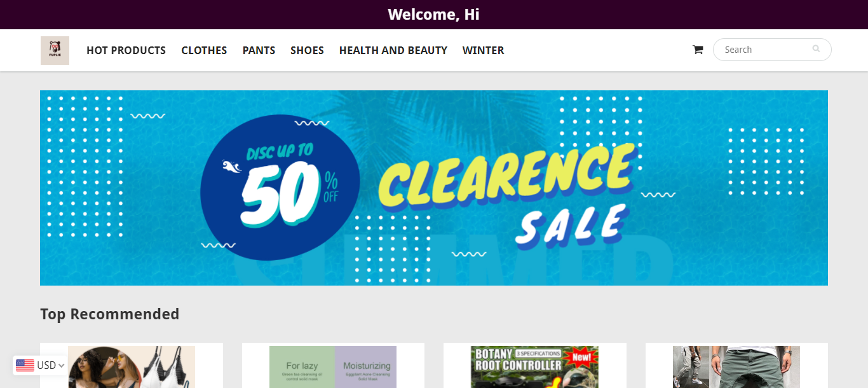The height and width of the screenshot is (388, 868).
Task: Open the moisturizing solid mask product
Action: pos(333,367)
